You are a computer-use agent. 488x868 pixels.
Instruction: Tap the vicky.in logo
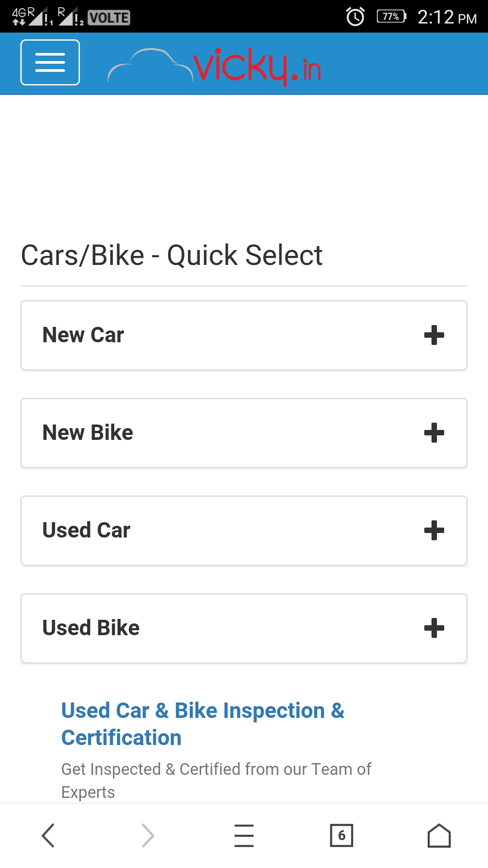pos(214,66)
